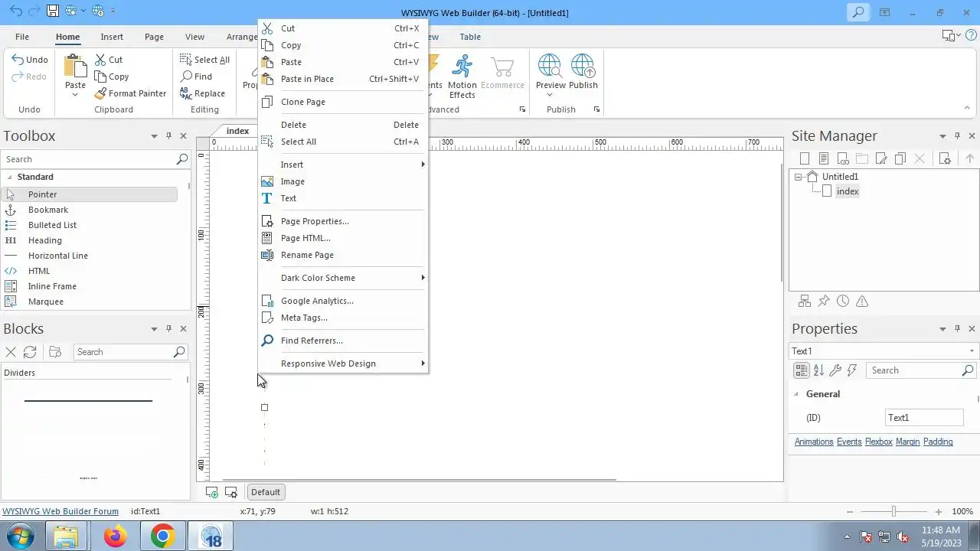Open page properties gear icon in Site Manager
This screenshot has height=551, width=980.
pos(945,158)
